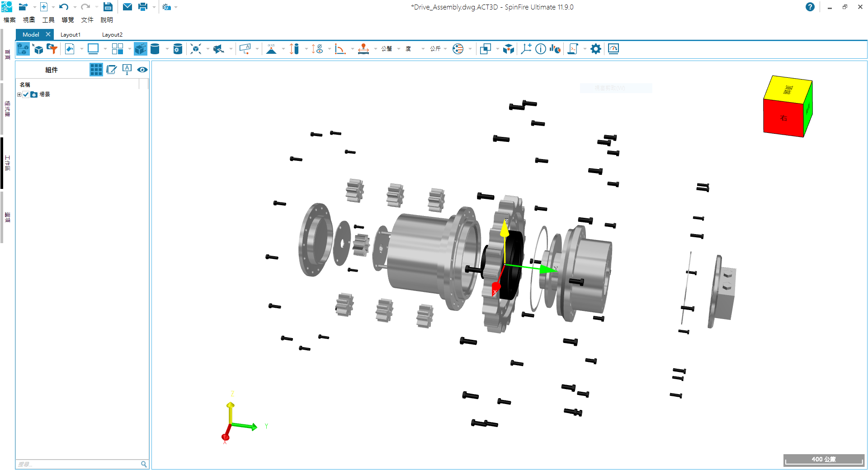Click the cylinder render mode icon
The width and height of the screenshot is (868, 470).
[155, 49]
